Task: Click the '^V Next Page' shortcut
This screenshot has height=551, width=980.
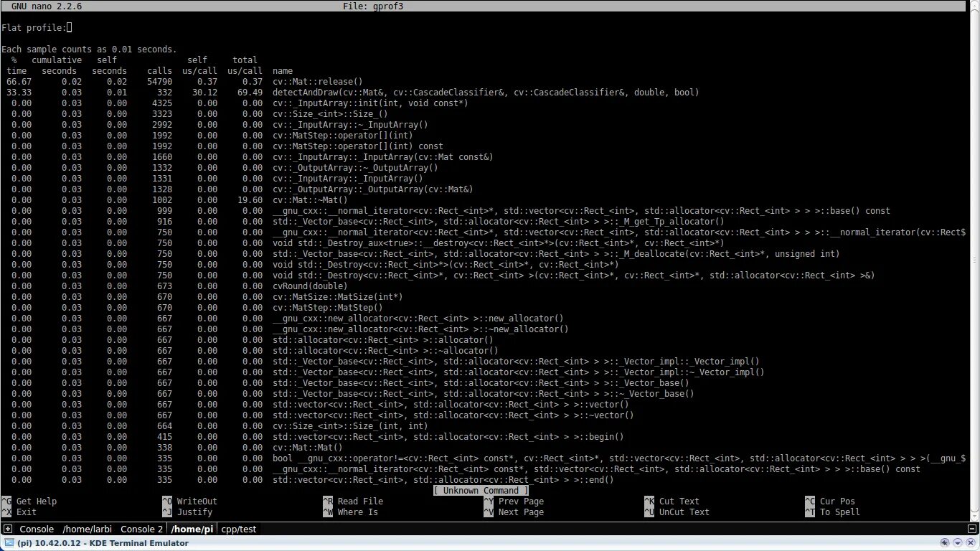Action: [x=514, y=512]
